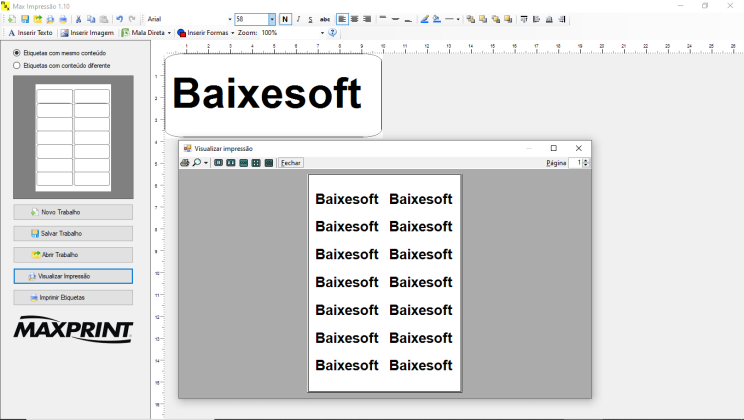
Task: Show six pages in preview
Action: pos(269,163)
